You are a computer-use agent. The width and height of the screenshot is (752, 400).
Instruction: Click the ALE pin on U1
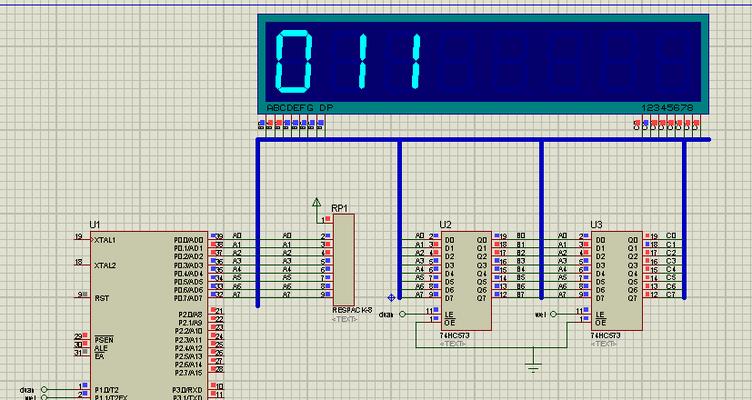pyautogui.click(x=101, y=348)
